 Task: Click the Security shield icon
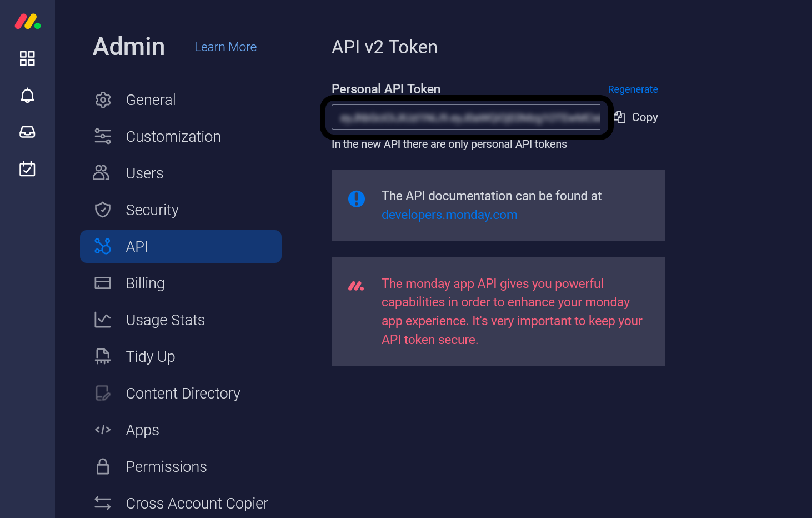(x=103, y=210)
